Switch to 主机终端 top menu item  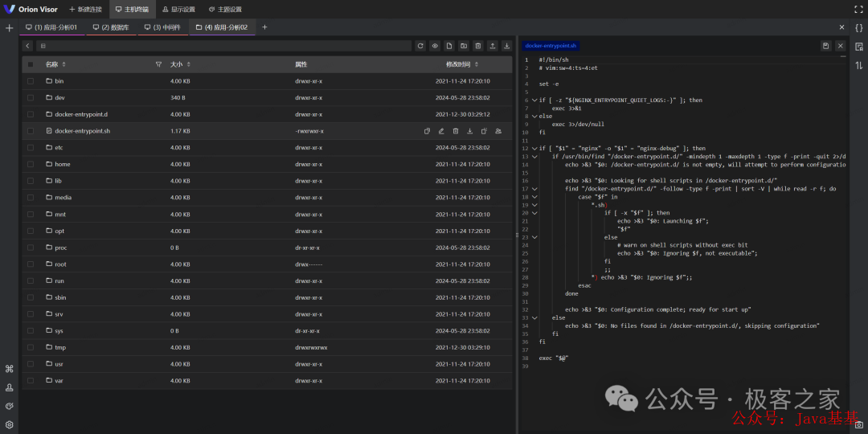[x=132, y=10]
